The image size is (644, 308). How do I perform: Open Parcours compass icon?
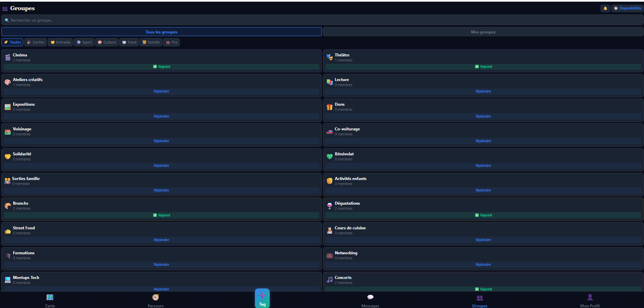click(155, 298)
